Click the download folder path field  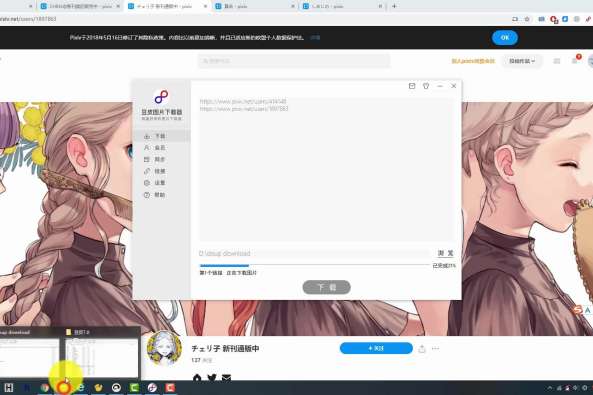(314, 253)
